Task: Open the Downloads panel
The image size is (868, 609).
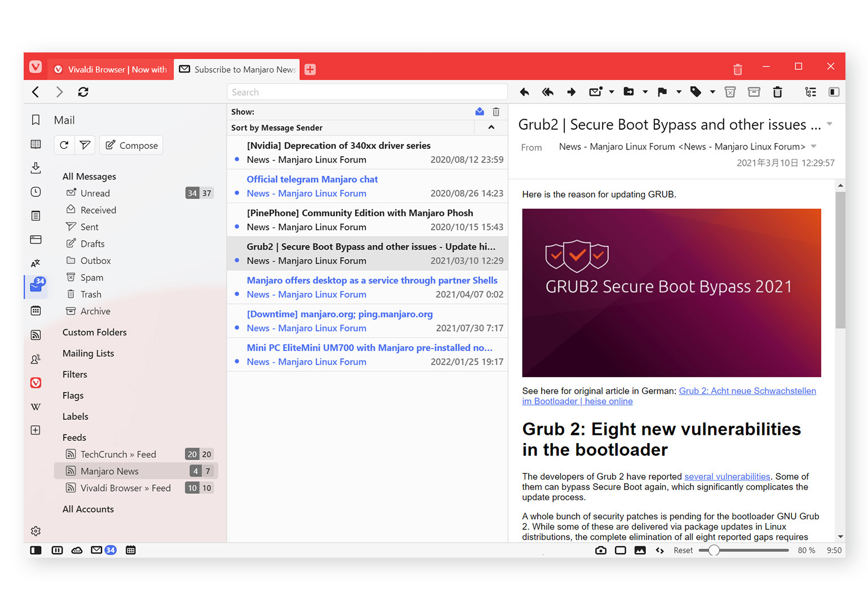Action: (36, 167)
